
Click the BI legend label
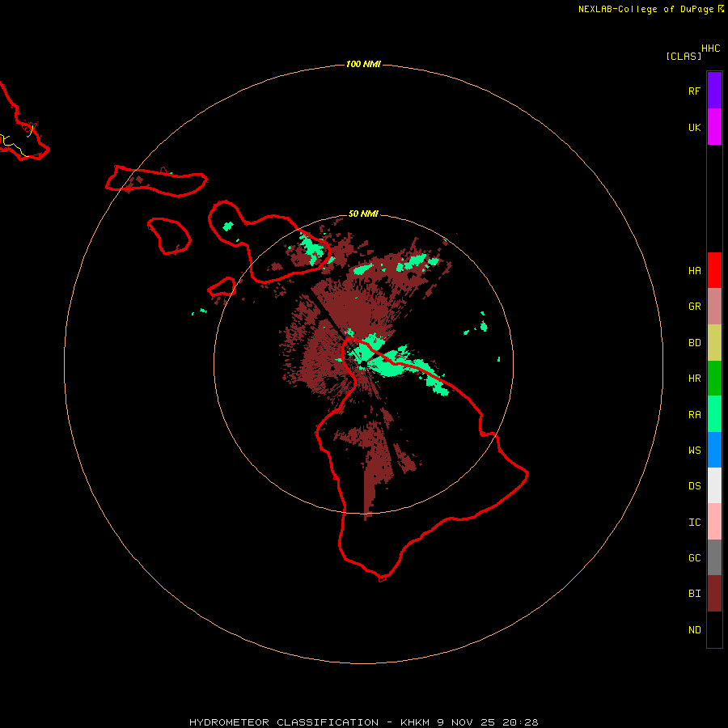[x=694, y=594]
